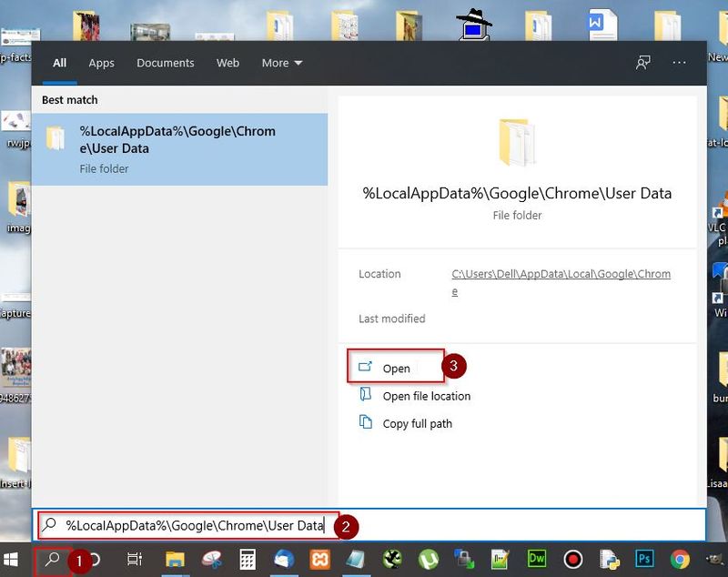Image resolution: width=728 pixels, height=577 pixels.
Task: Switch to the All search tab
Action: tap(59, 63)
